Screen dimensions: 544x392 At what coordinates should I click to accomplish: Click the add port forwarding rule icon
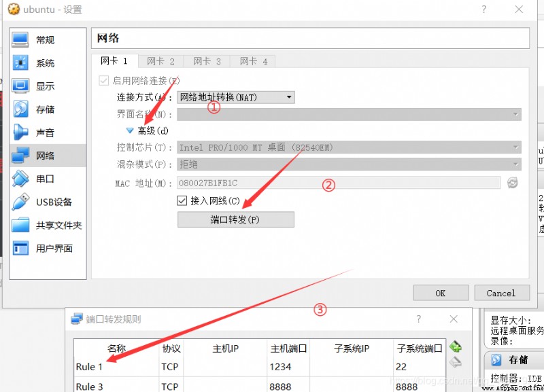pos(455,346)
